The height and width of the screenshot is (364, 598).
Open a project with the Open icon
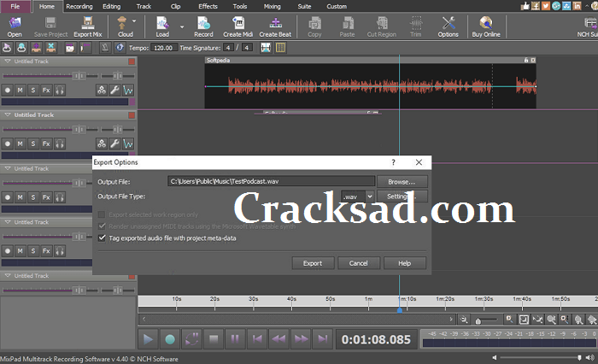click(15, 26)
